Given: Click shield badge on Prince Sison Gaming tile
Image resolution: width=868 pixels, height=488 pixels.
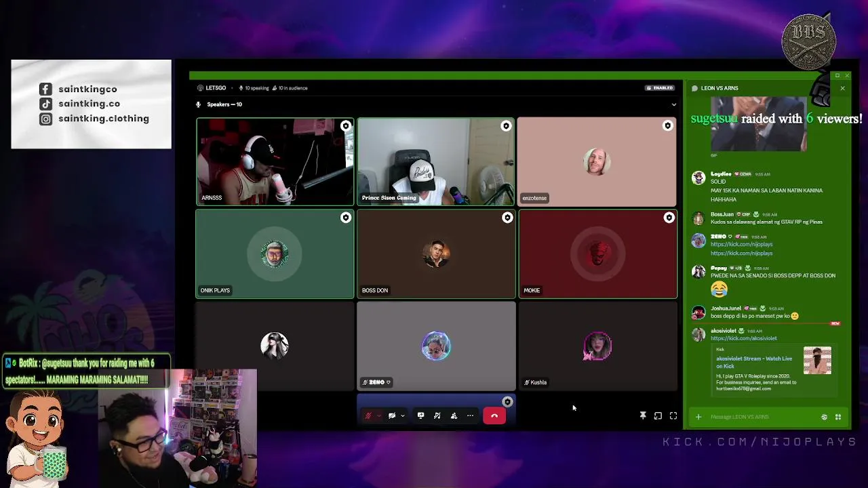Looking at the screenshot, I should (506, 125).
